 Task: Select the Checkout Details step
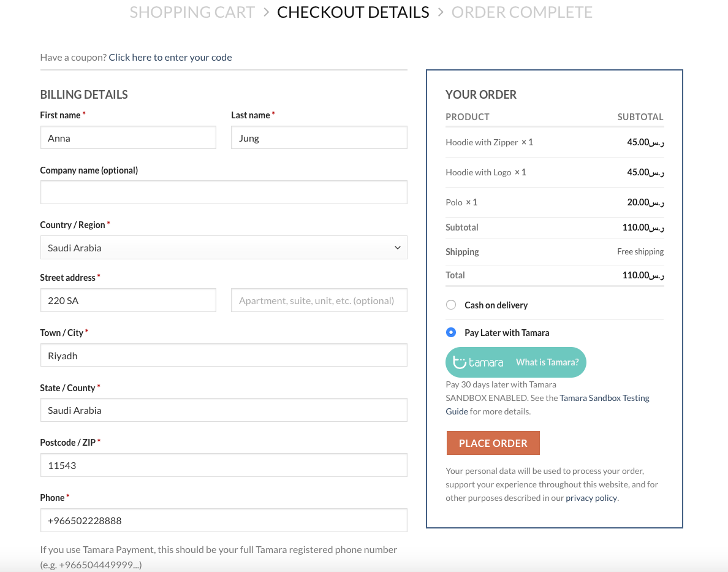click(x=353, y=12)
